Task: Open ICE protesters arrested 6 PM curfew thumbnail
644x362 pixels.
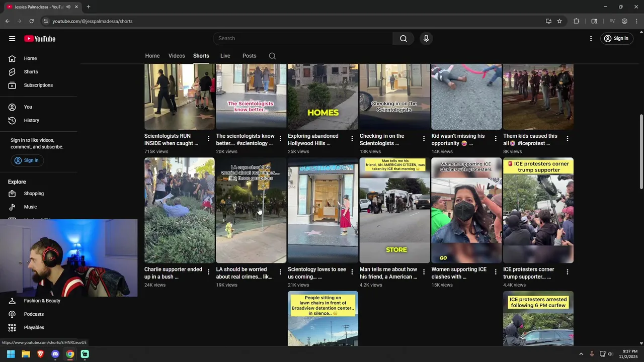Action: coord(538,319)
